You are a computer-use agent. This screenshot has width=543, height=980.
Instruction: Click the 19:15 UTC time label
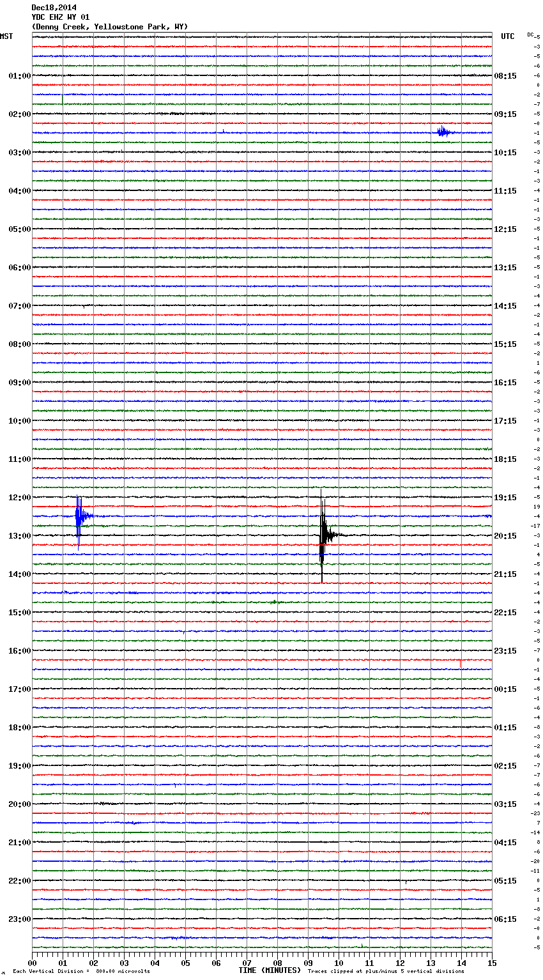coord(505,497)
